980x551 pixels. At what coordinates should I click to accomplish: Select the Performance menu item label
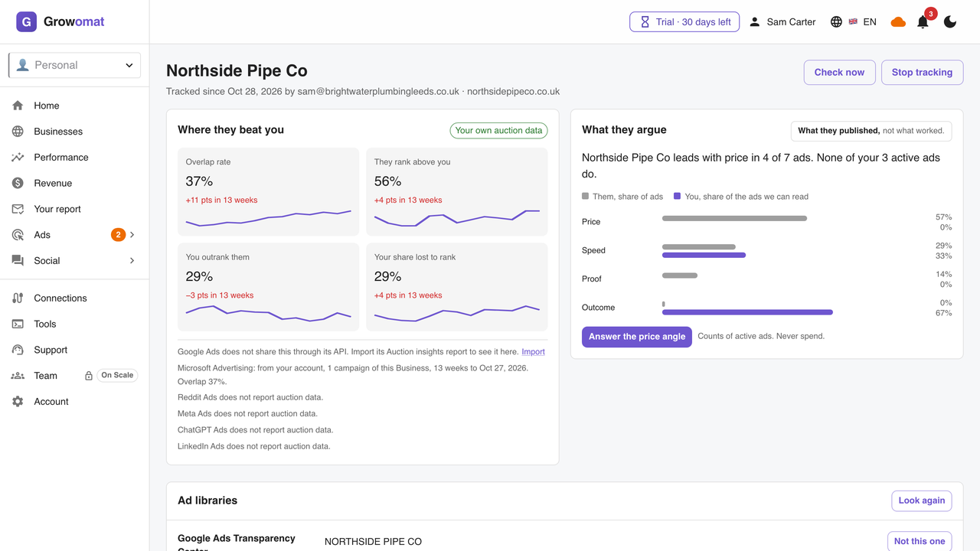pyautogui.click(x=61, y=157)
